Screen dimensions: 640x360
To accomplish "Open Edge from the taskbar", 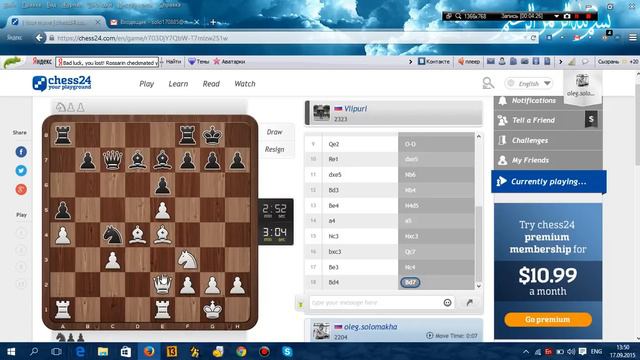I will click(80, 351).
